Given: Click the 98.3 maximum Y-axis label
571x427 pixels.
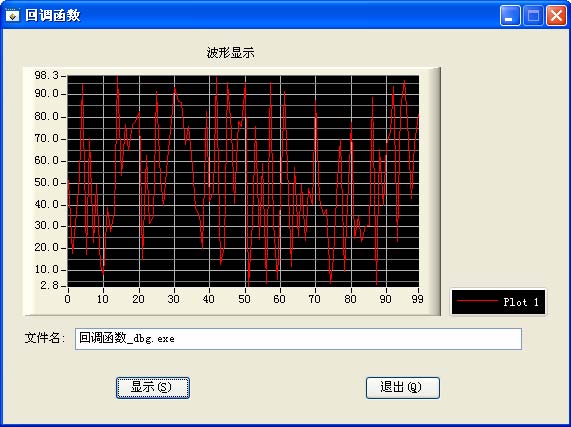Looking at the screenshot, I should coord(46,75).
